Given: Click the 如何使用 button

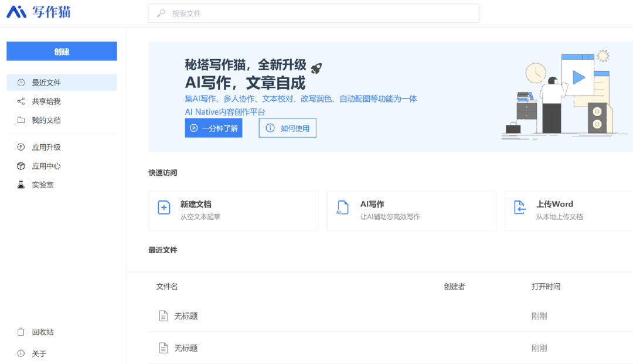Looking at the screenshot, I should (287, 128).
